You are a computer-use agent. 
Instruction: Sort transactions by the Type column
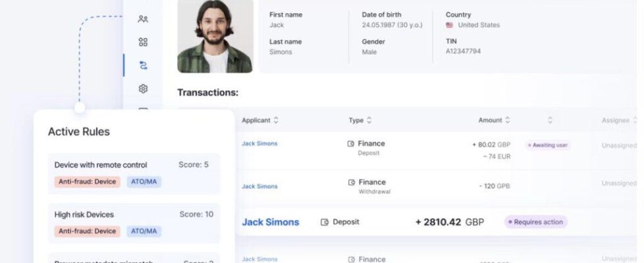click(x=369, y=120)
